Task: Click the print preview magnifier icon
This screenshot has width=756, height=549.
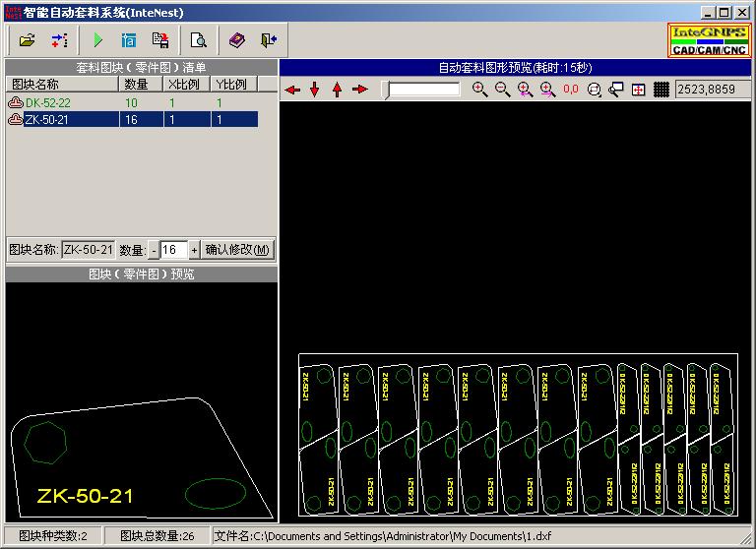Action: [199, 40]
